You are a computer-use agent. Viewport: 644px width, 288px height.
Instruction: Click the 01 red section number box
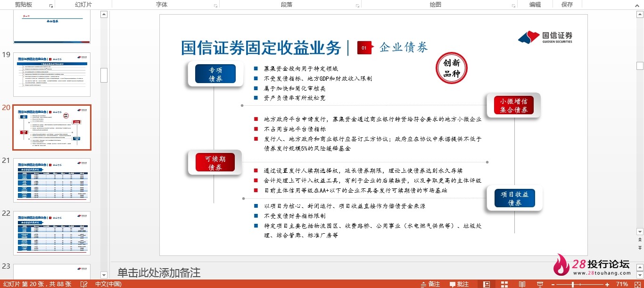(365, 48)
